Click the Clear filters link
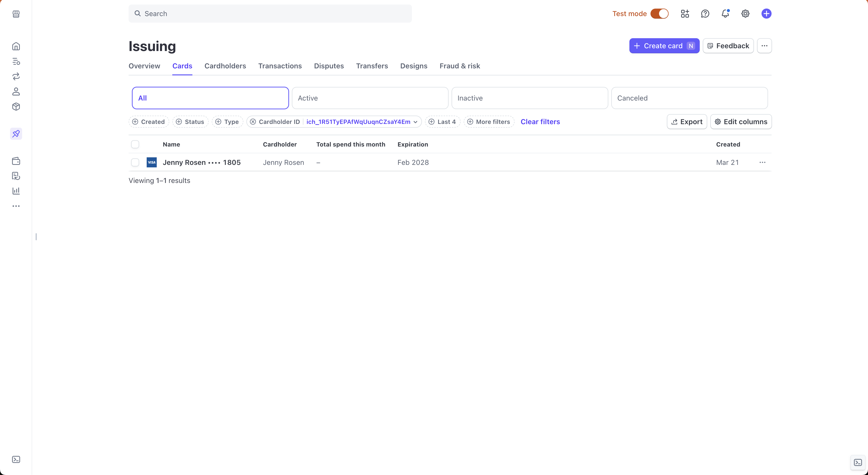 tap(540, 122)
